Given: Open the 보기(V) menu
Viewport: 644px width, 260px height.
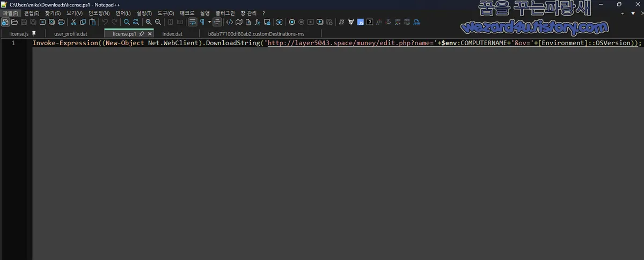Looking at the screenshot, I should [75, 13].
